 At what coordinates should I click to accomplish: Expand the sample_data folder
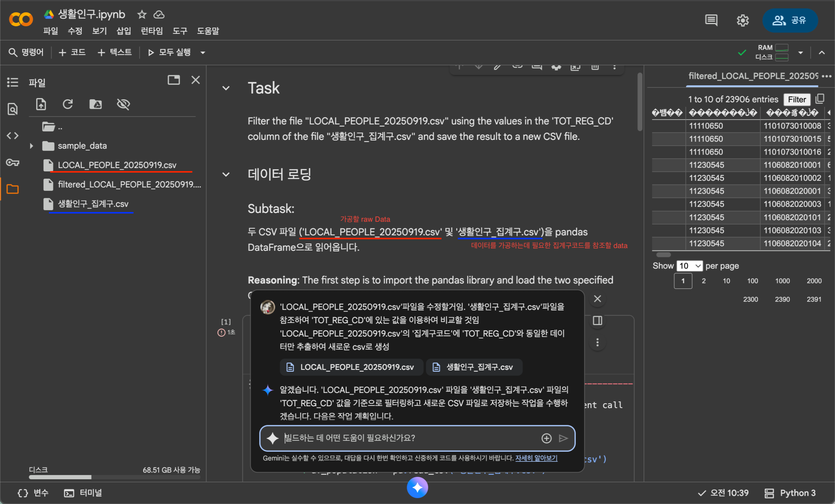(x=31, y=146)
